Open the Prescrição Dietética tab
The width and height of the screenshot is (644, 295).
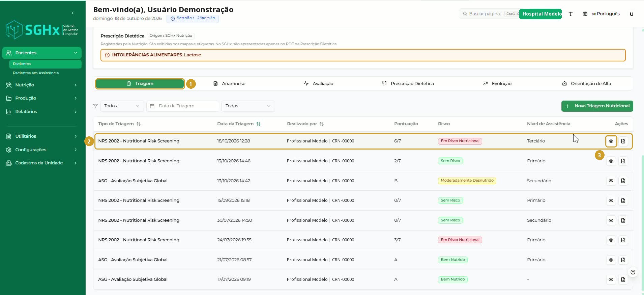coord(408,84)
